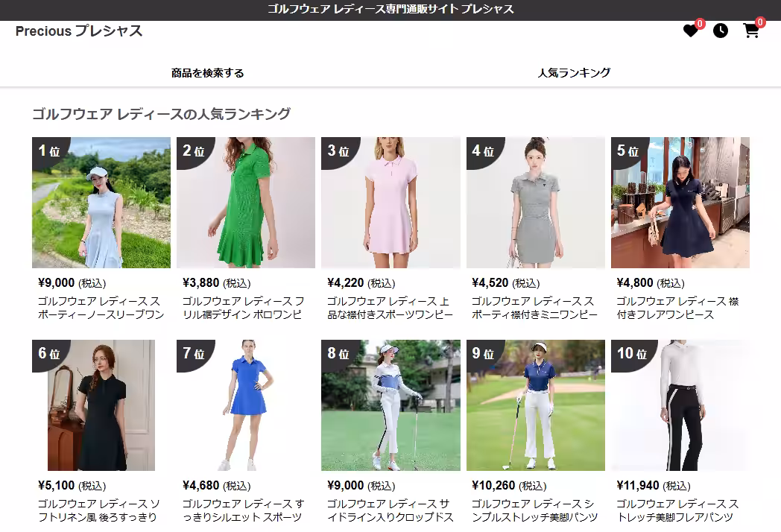Image resolution: width=781 pixels, height=532 pixels.
Task: Open rank 8 side-line cropped pants image
Action: coord(390,405)
